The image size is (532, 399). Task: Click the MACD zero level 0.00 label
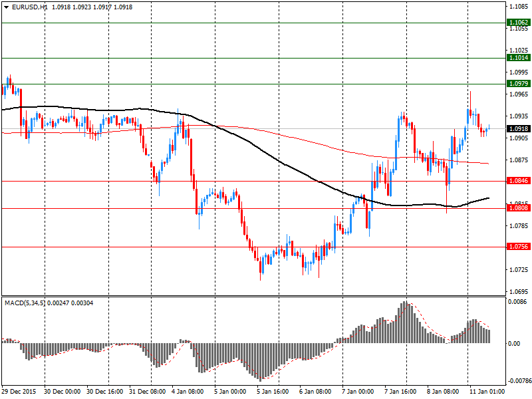[x=514, y=344]
